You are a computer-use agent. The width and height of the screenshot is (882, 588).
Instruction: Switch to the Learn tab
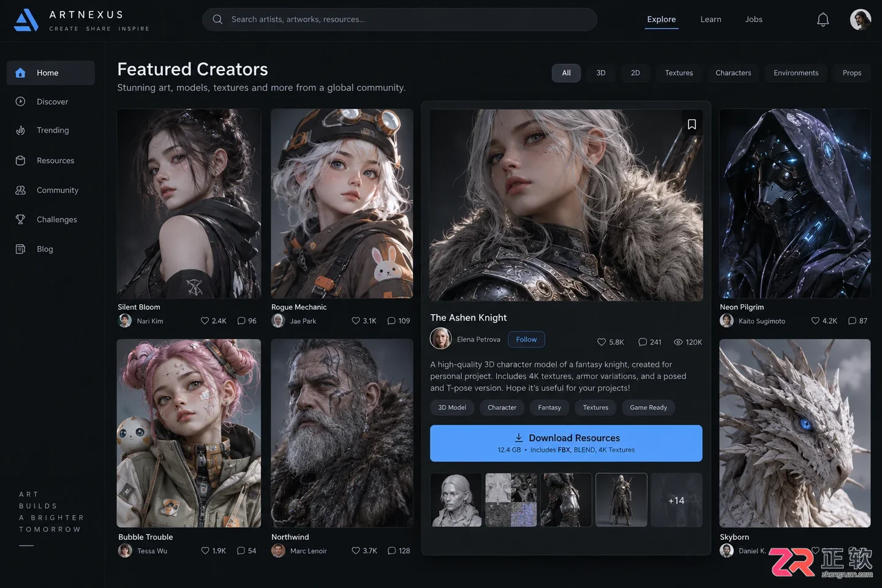[710, 20]
